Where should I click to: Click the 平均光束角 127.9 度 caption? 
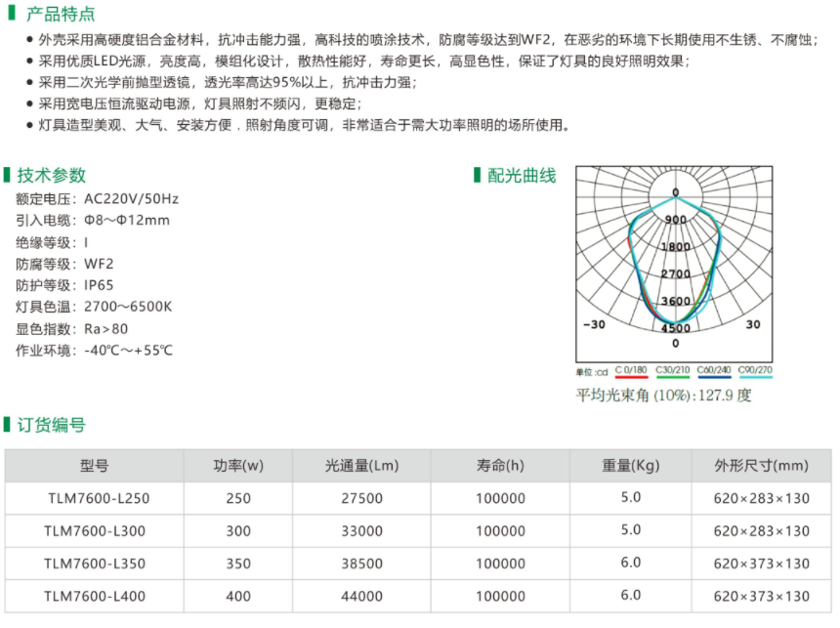(x=663, y=396)
